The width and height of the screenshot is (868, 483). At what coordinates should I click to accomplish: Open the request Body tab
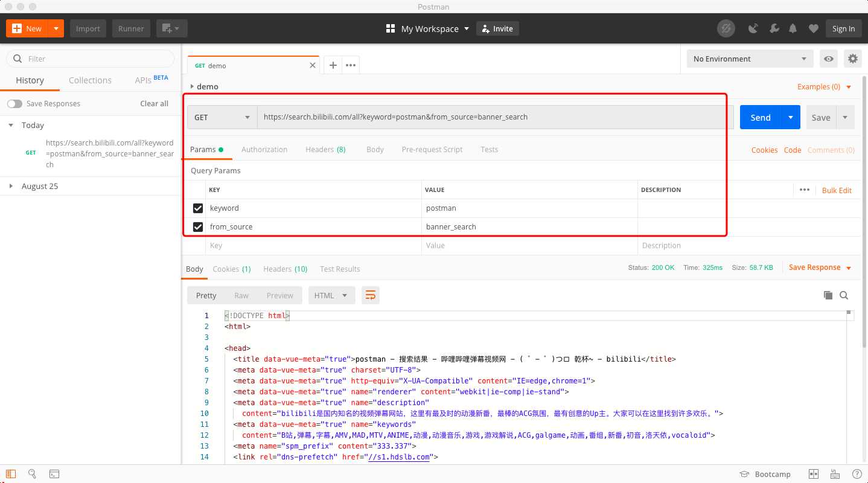[375, 149]
